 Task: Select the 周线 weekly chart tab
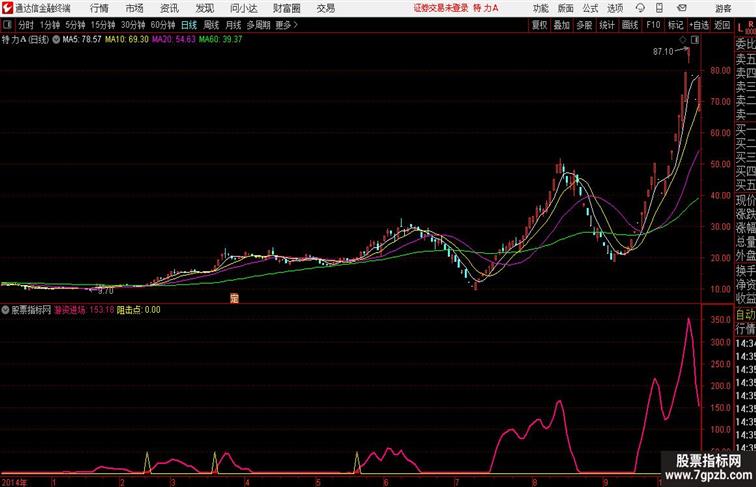[211, 25]
